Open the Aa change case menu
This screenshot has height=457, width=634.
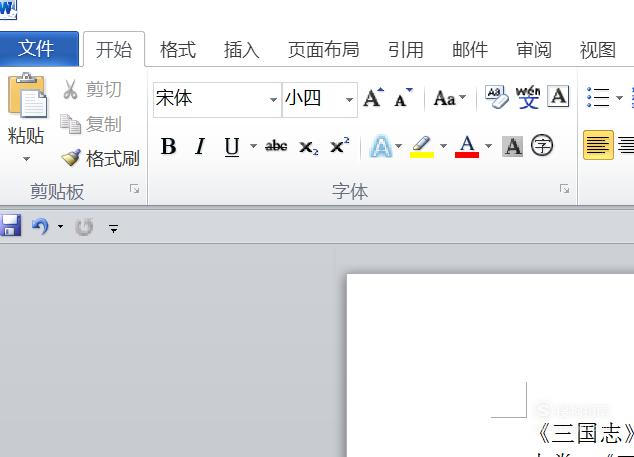click(x=450, y=98)
